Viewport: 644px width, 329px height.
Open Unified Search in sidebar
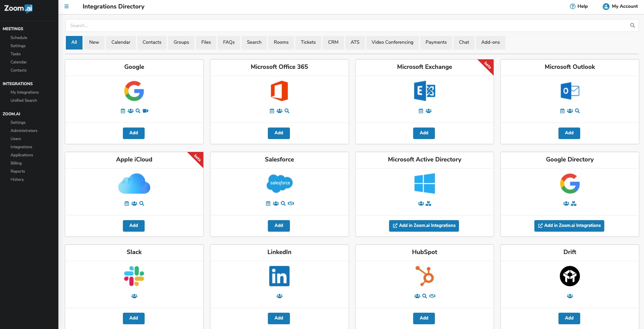click(x=24, y=100)
